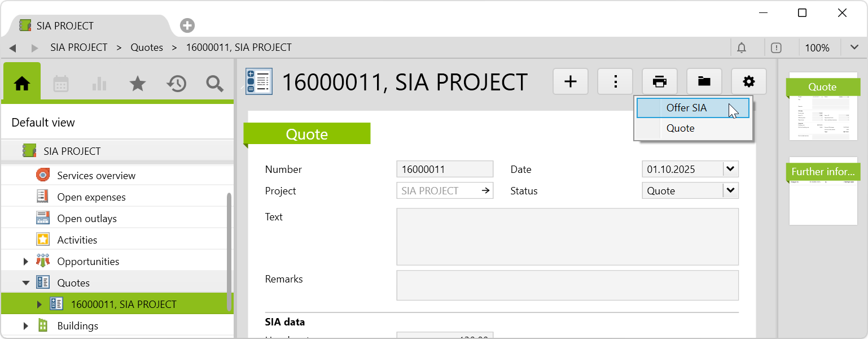This screenshot has width=868, height=339.
Task: Click inside the Remarks text field
Action: 567,285
